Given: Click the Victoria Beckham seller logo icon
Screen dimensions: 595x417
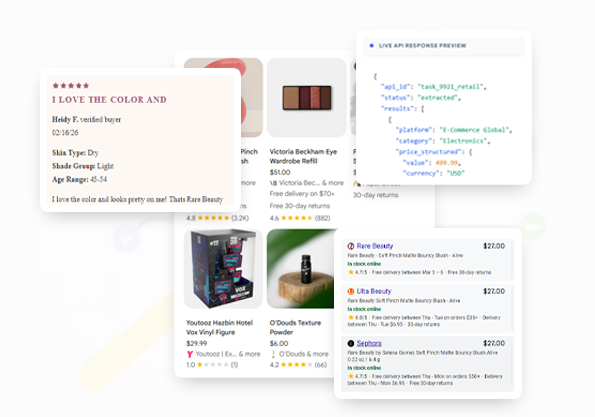Looking at the screenshot, I should coord(273,183).
